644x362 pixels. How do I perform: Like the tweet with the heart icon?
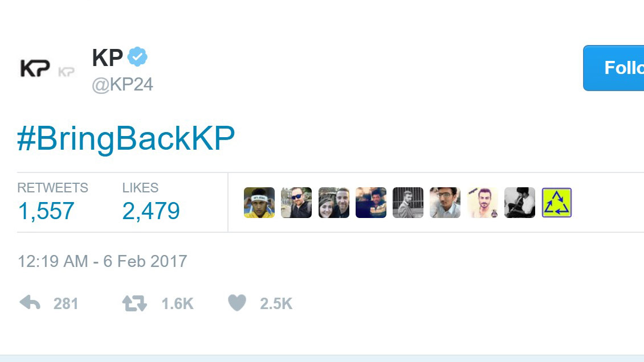tap(237, 303)
